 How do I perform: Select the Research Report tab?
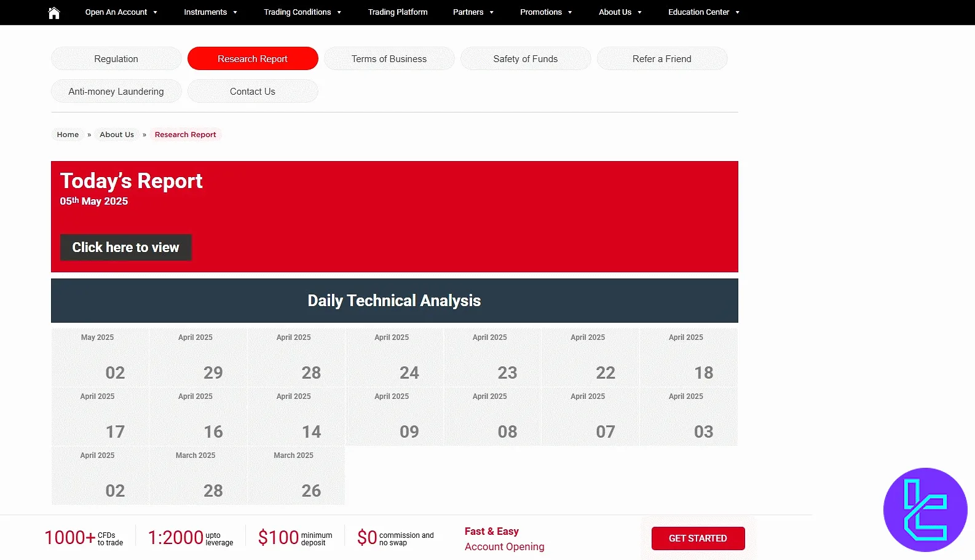253,59
